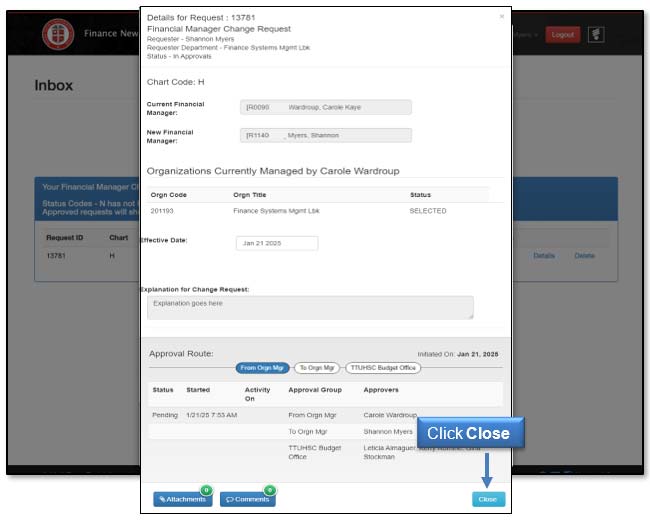Click the Current Financial Manager field
Screen dimensions: 650x523
click(326, 107)
